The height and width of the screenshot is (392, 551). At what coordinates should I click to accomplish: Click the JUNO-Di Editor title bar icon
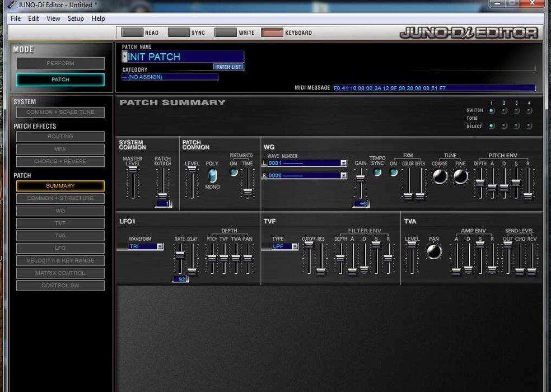tap(12, 5)
